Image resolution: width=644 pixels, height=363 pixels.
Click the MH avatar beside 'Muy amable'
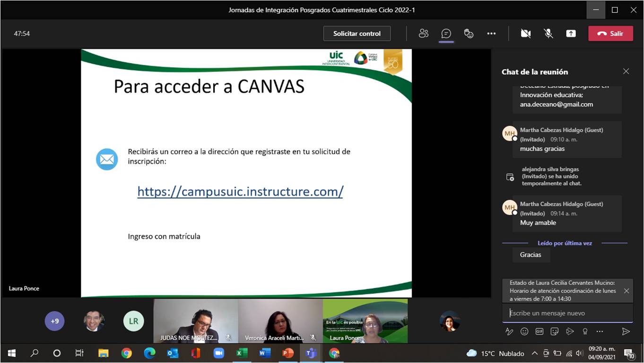(x=510, y=207)
